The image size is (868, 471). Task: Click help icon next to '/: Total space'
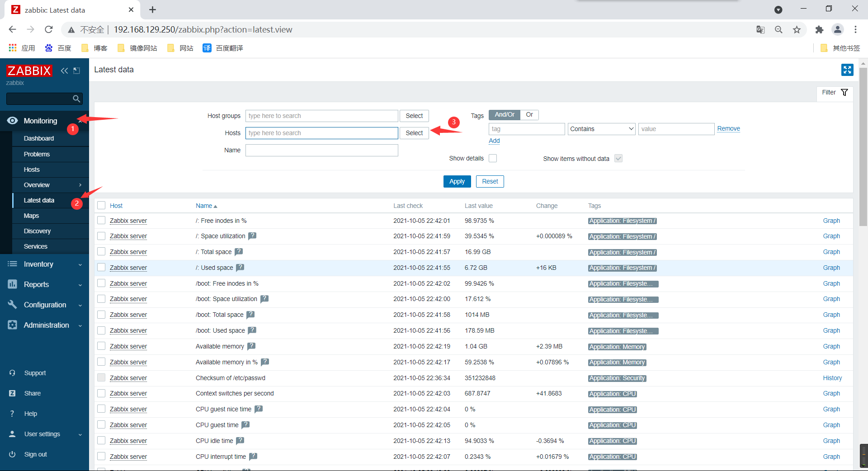[x=239, y=252]
